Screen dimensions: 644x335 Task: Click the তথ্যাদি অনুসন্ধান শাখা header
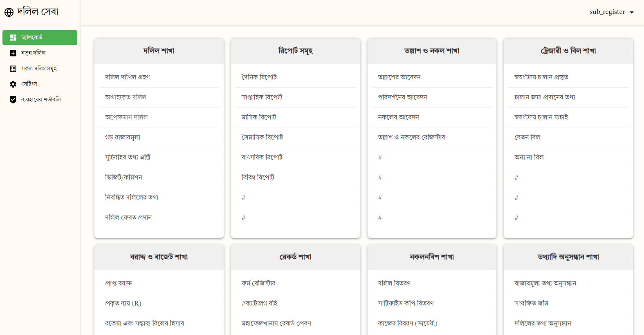[x=568, y=257]
